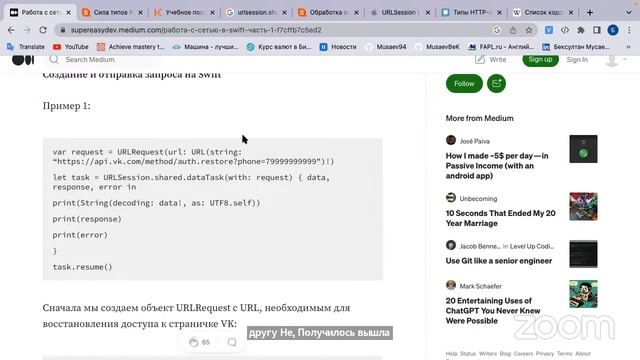Open the 'Achieve mastery' bookmark
Screen dimensions: 640x360
tap(130, 47)
